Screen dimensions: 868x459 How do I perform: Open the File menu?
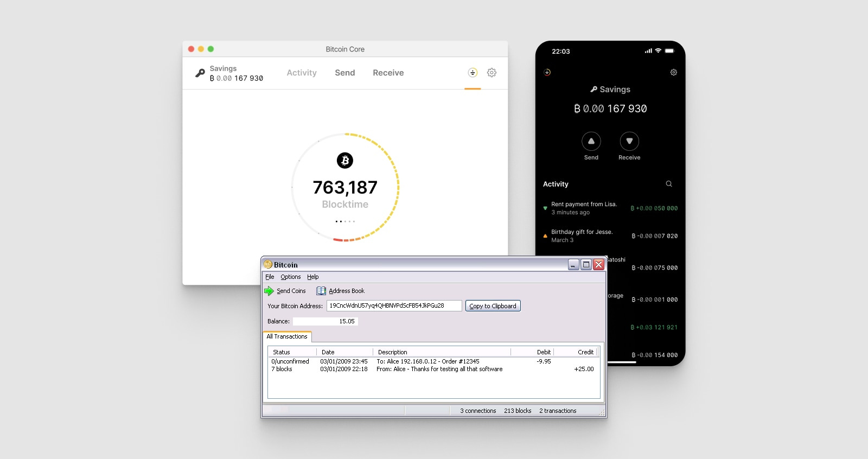click(x=270, y=277)
